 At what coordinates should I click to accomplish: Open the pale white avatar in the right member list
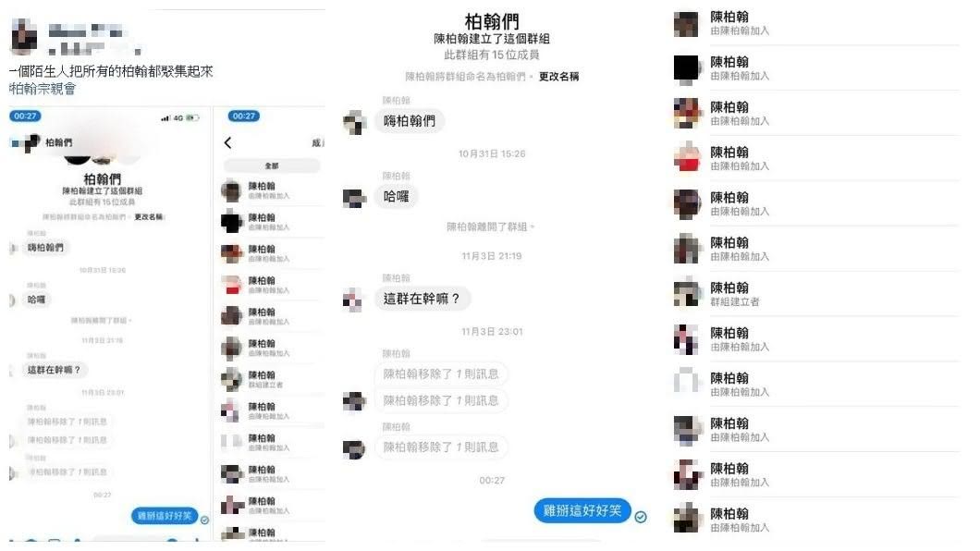[x=686, y=383]
